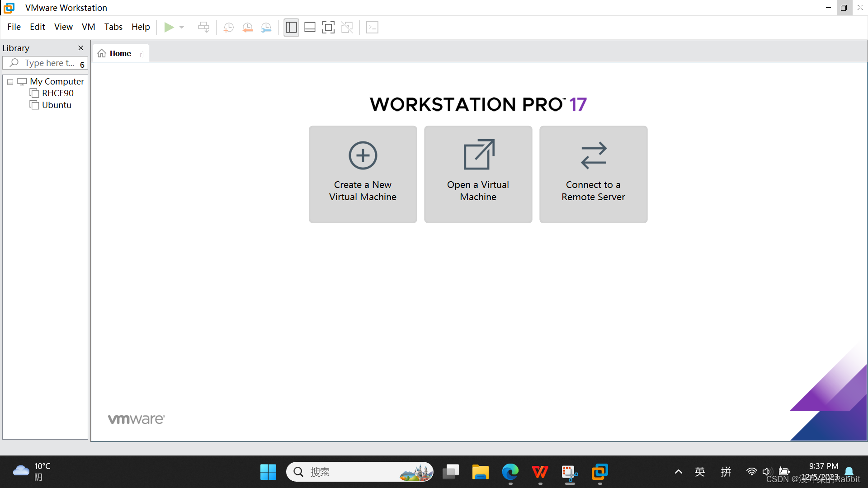Viewport: 868px width, 488px height.
Task: Select the RHCE90 virtual machine
Action: click(57, 93)
